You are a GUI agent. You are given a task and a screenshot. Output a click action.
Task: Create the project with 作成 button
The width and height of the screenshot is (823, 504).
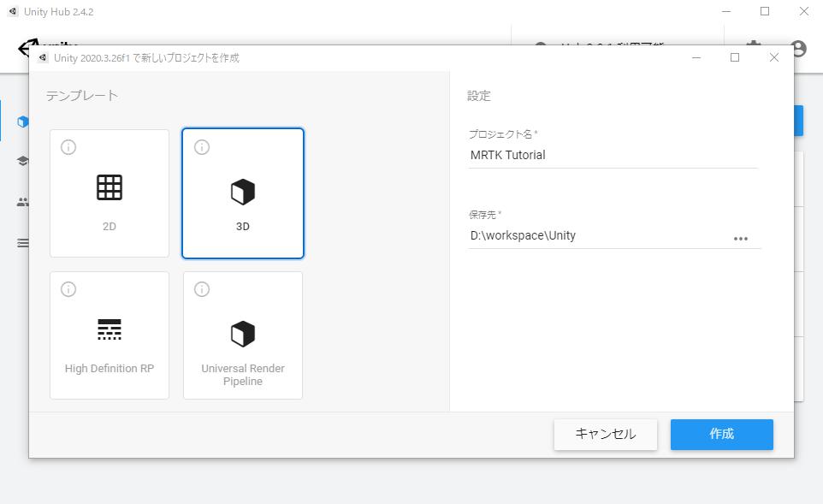point(722,434)
